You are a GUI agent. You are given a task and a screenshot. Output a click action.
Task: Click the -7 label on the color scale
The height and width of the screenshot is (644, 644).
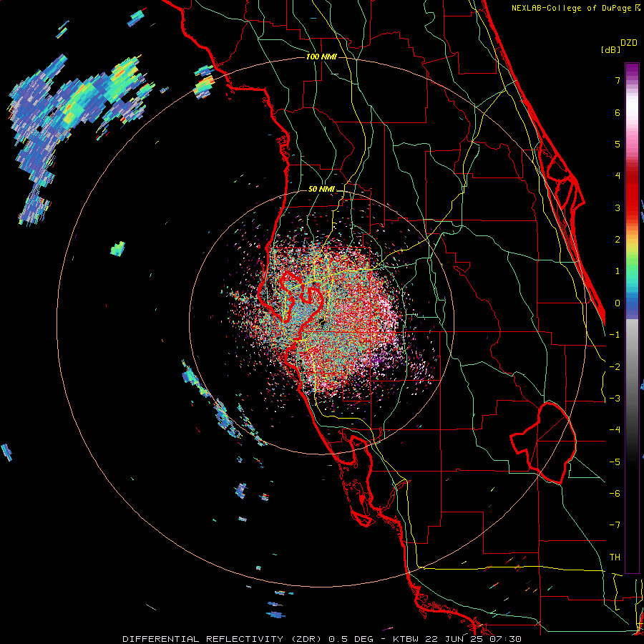point(615,525)
